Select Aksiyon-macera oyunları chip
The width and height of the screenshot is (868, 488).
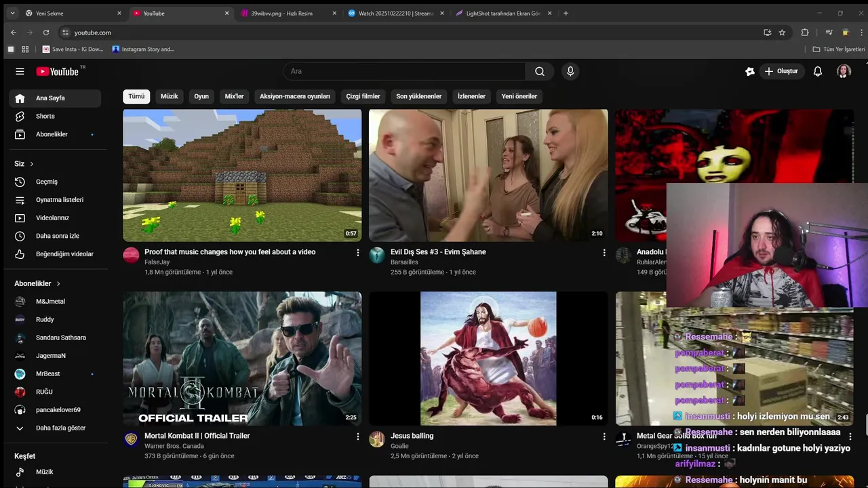295,96
